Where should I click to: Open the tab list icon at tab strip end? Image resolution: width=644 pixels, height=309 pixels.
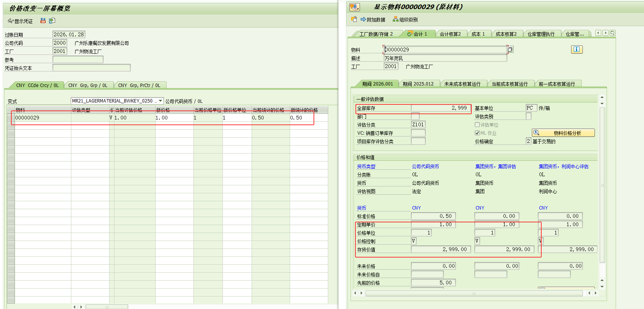[x=612, y=33]
